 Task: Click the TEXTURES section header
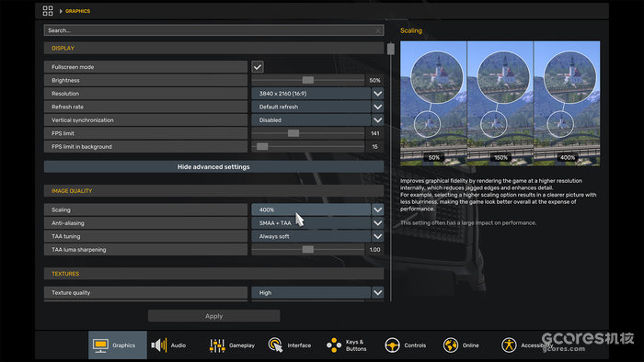pos(213,274)
